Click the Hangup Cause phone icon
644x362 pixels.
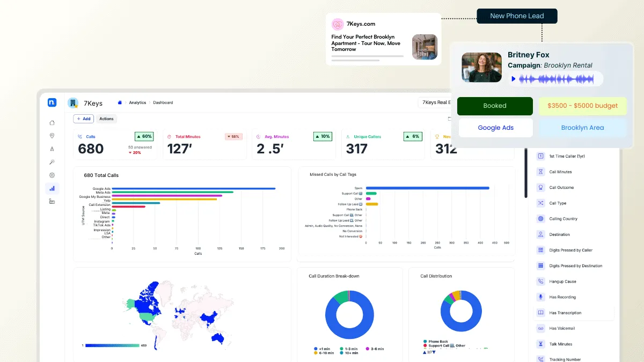(540, 282)
